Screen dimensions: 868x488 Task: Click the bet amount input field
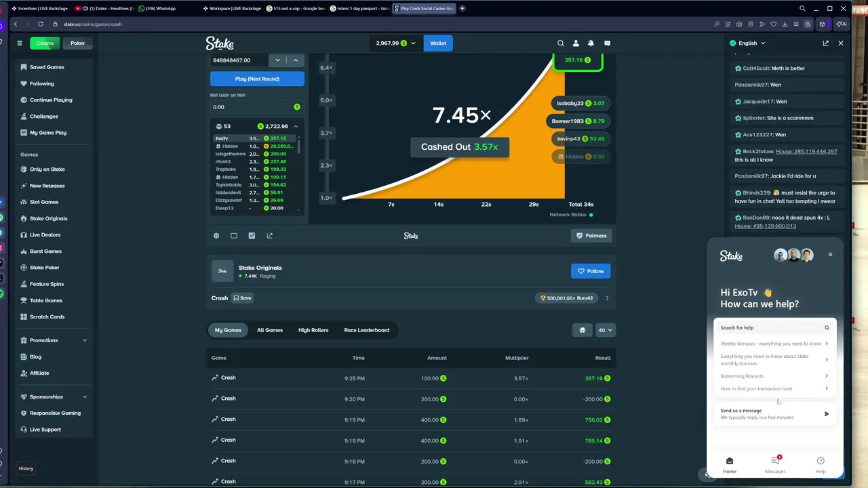tap(239, 60)
